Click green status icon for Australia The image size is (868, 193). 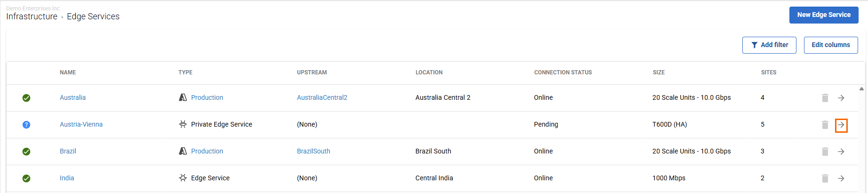click(26, 98)
